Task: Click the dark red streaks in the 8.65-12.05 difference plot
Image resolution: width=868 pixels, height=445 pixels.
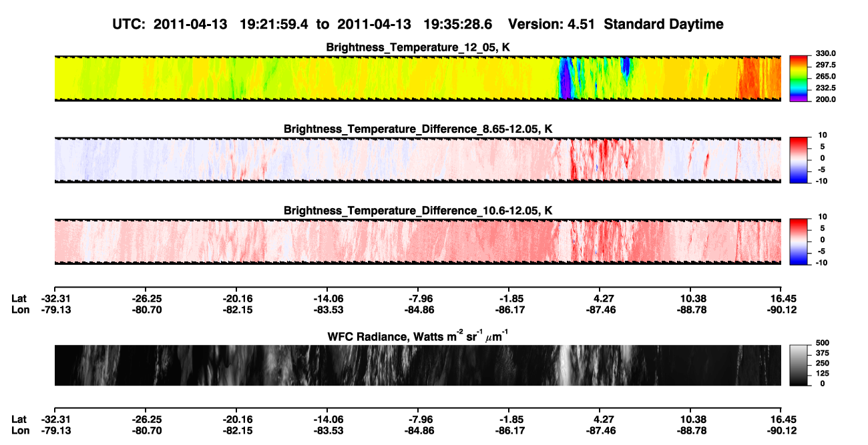Action: 604,160
